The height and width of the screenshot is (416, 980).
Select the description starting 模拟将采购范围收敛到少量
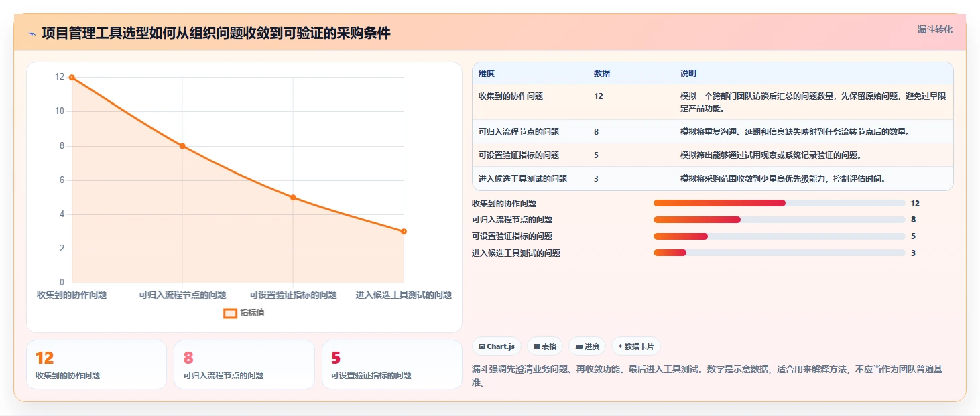pos(782,179)
